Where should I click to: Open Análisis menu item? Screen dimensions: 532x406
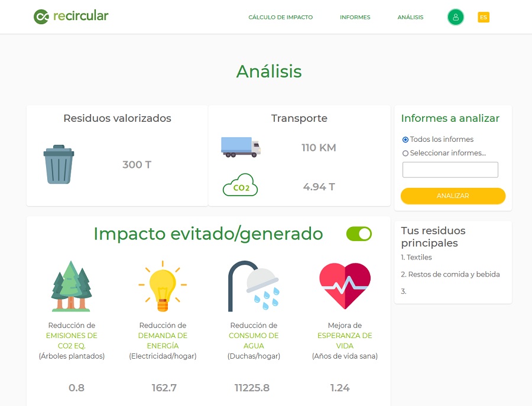(411, 17)
